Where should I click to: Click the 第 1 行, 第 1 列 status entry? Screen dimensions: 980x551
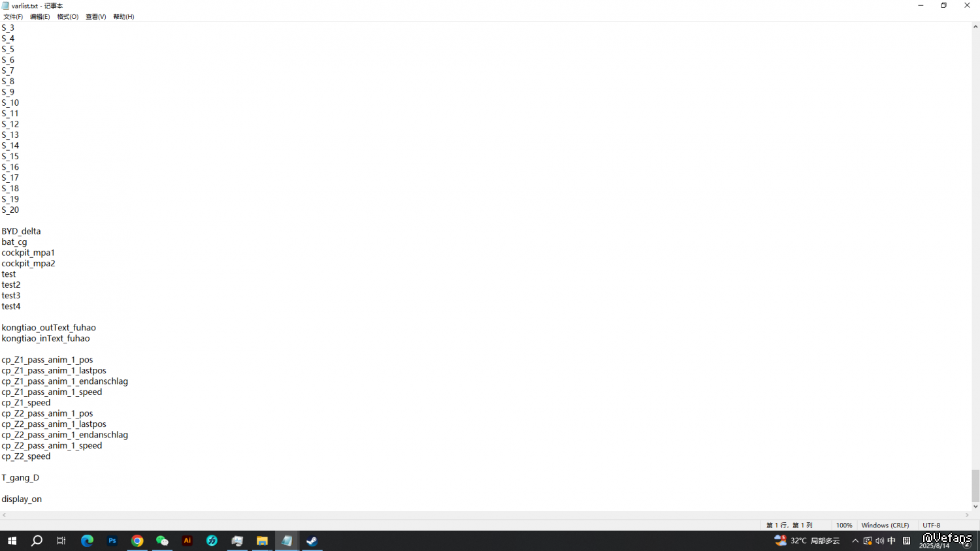789,526
